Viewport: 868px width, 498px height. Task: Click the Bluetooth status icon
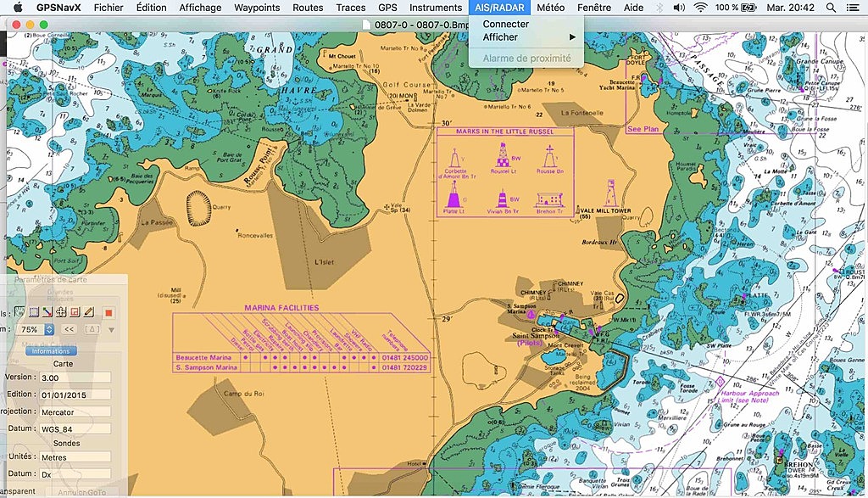[x=659, y=8]
